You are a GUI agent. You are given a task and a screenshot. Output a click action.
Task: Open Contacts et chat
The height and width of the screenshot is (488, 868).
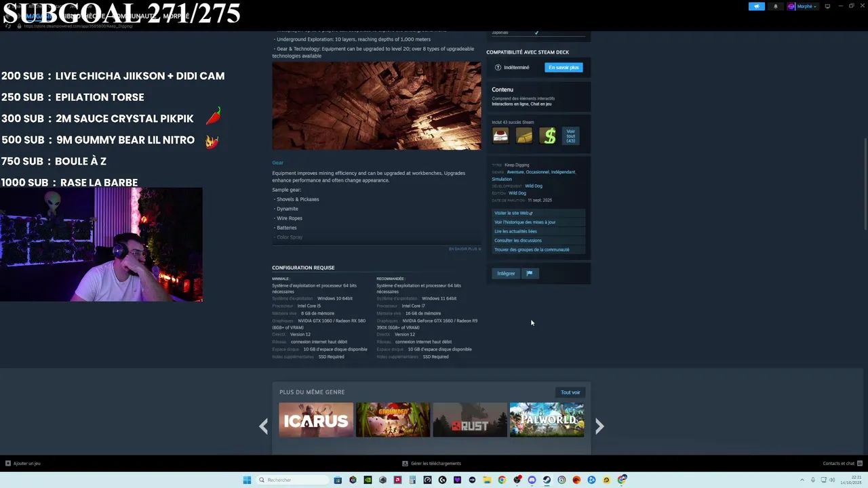[842, 464]
